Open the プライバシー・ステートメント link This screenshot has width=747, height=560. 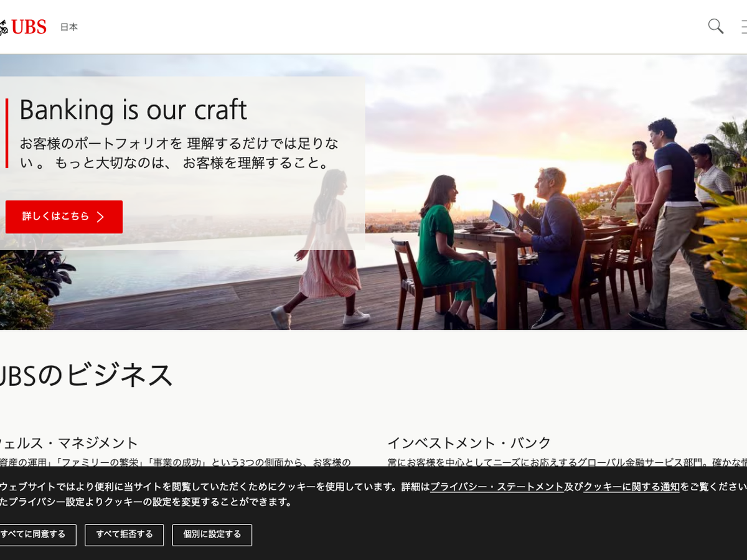[497, 487]
